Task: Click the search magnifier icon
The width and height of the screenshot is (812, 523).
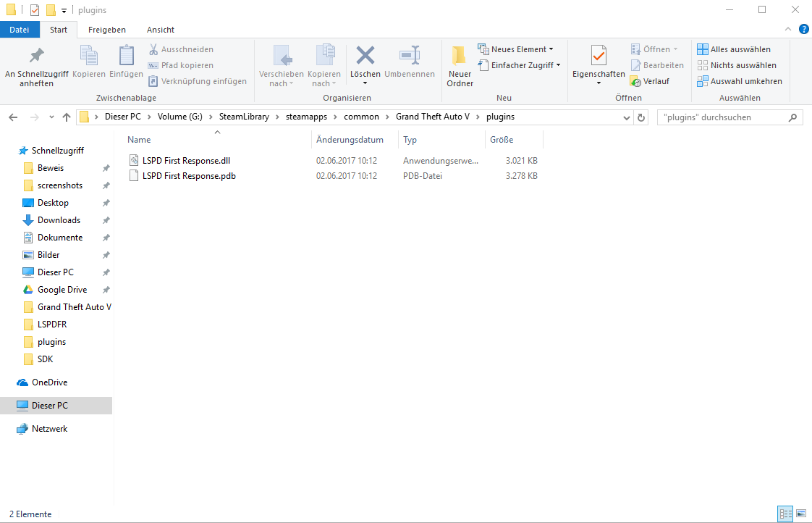Action: tap(792, 117)
